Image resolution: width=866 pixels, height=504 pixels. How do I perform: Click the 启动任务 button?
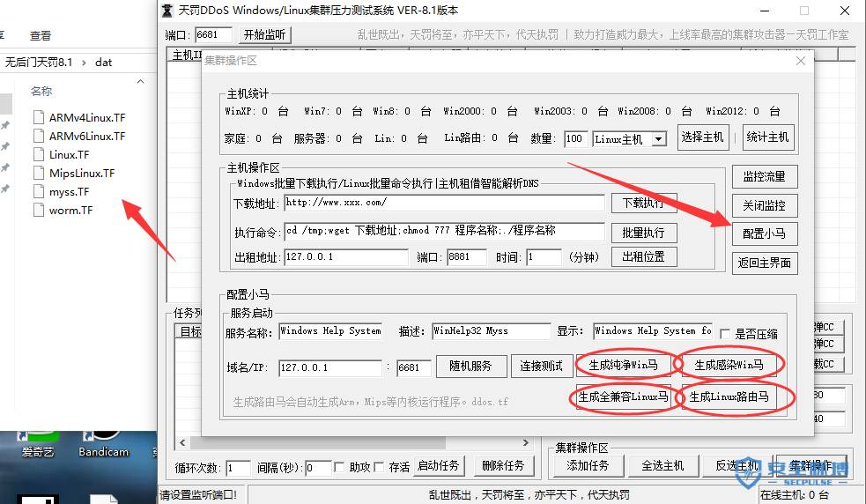click(x=438, y=465)
